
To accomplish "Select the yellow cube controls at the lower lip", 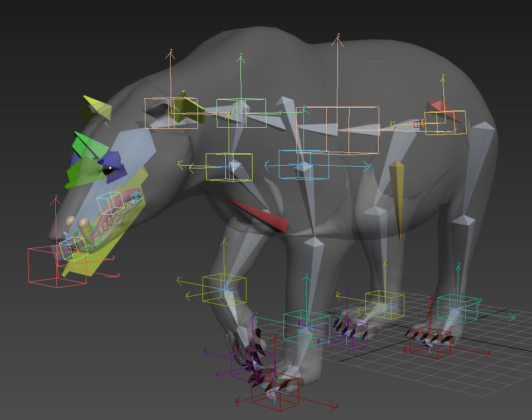I will tap(74, 249).
